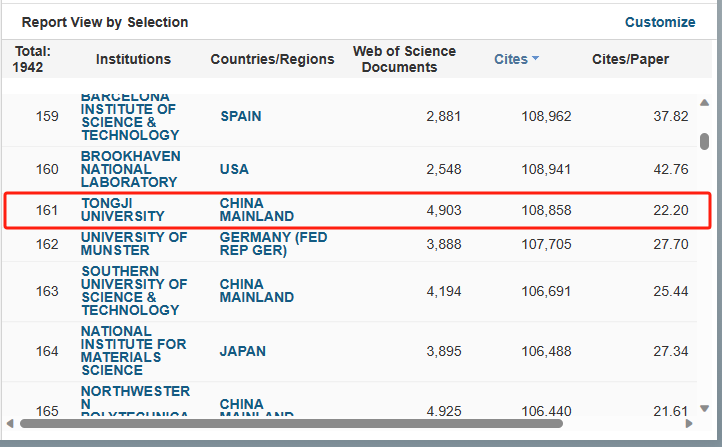The height and width of the screenshot is (447, 722).
Task: Click the Web of Science Documents header
Action: point(404,59)
